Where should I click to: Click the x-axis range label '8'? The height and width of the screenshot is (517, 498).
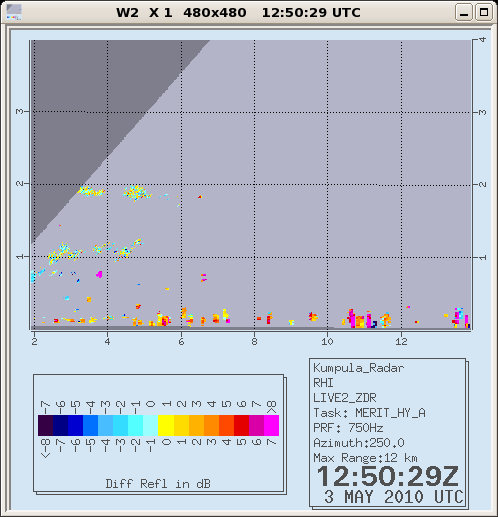[254, 341]
